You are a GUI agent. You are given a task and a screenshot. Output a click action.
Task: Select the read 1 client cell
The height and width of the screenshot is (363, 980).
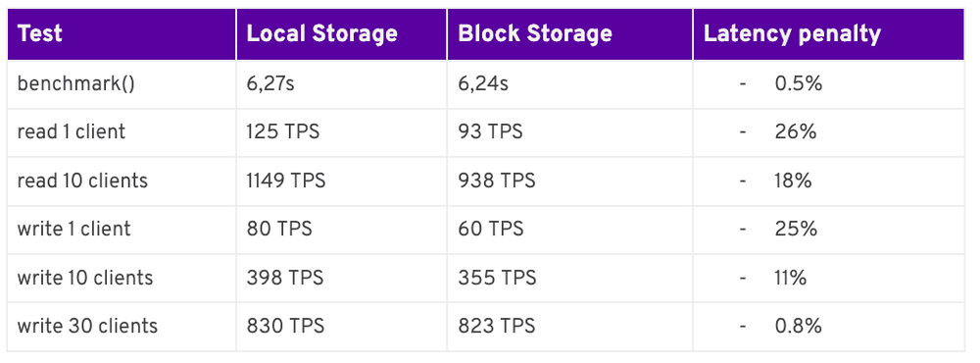(72, 131)
